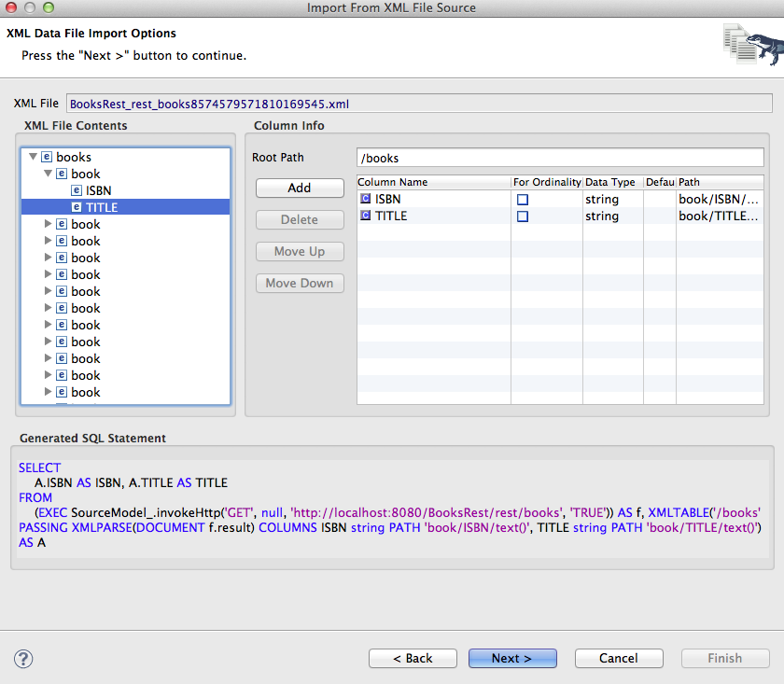Viewport: 784px width, 684px height.
Task: Click the XML File name field
Action: [x=419, y=104]
